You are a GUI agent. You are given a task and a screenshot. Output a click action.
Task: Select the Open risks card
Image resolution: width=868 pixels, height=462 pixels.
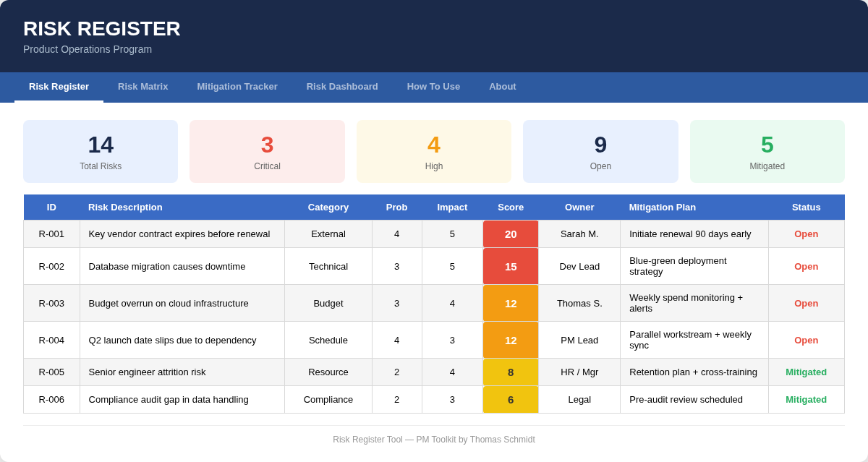pyautogui.click(x=600, y=151)
